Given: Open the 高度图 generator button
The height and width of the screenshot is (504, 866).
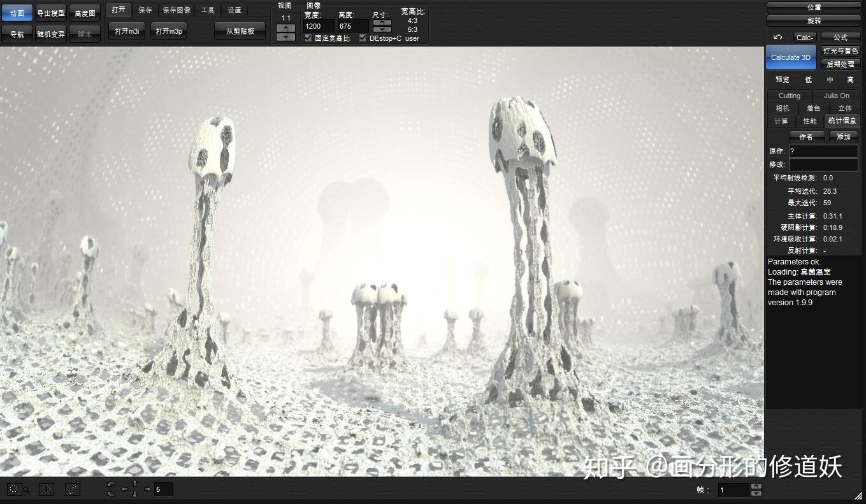Looking at the screenshot, I should [85, 13].
